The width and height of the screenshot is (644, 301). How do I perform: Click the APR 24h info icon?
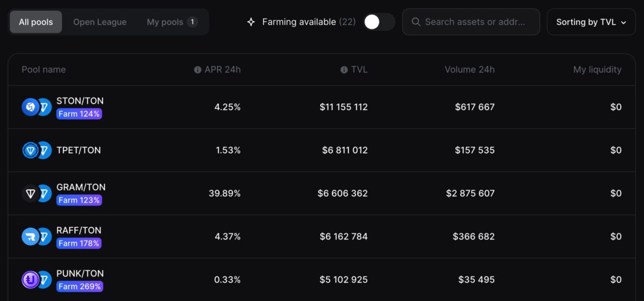pos(197,70)
